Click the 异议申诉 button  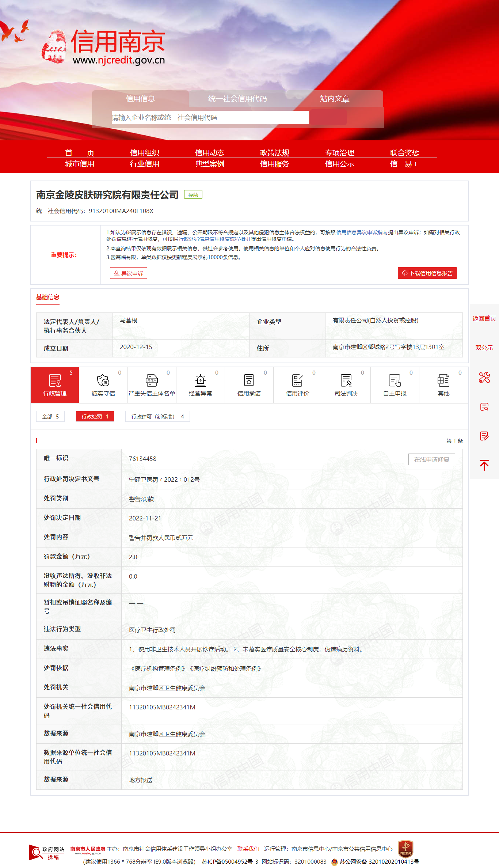point(129,273)
